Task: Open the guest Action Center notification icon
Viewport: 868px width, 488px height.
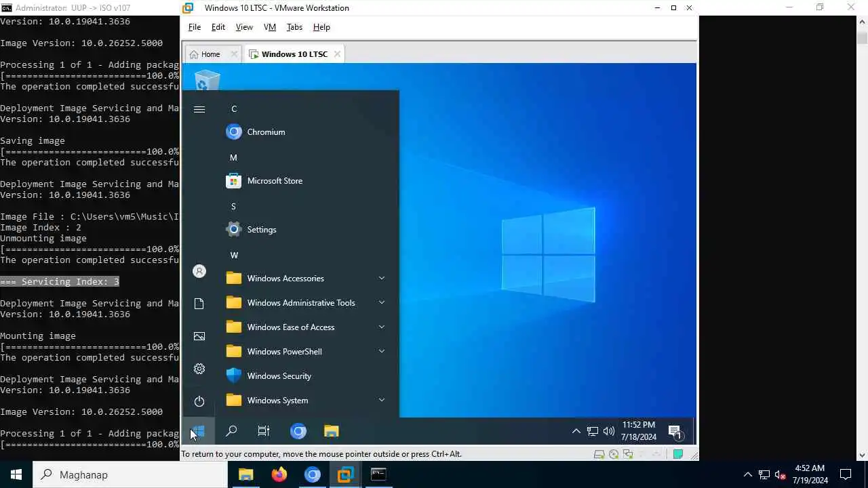Action: [675, 431]
